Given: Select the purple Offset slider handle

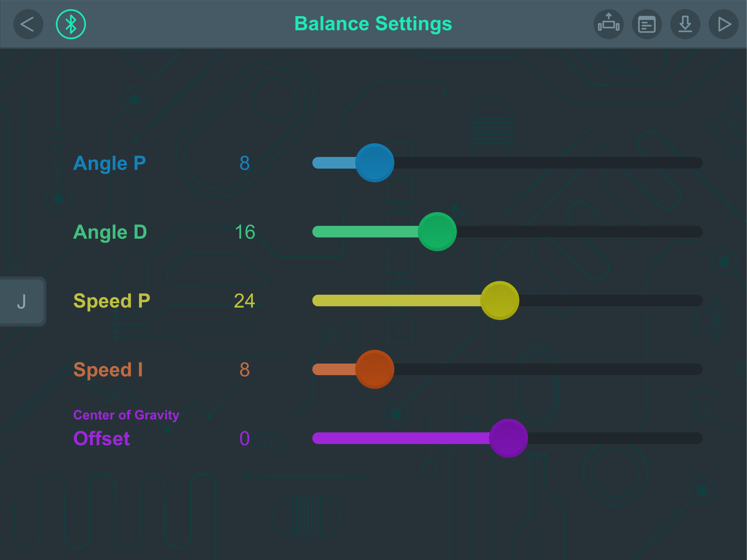Looking at the screenshot, I should click(508, 438).
